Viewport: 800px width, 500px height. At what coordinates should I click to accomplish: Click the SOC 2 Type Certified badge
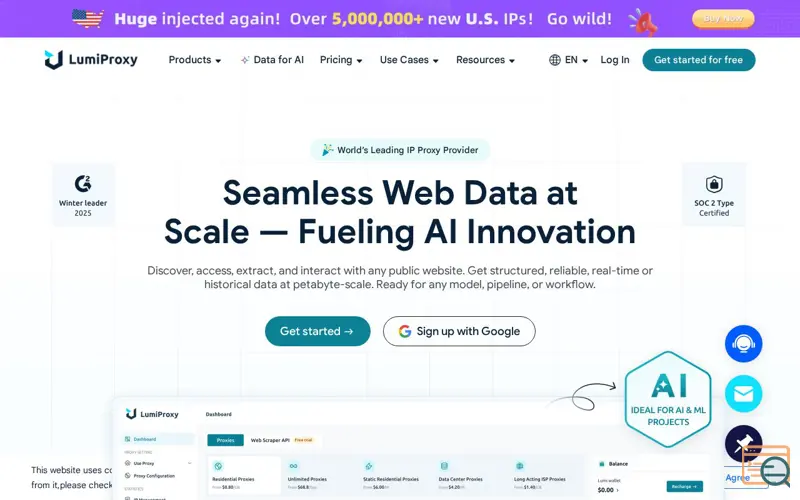[714, 195]
